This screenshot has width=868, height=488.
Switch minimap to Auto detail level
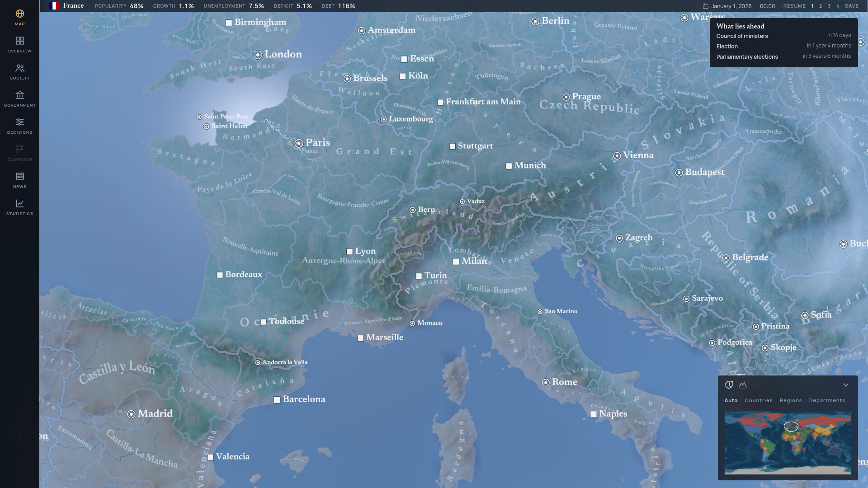pyautogui.click(x=731, y=400)
